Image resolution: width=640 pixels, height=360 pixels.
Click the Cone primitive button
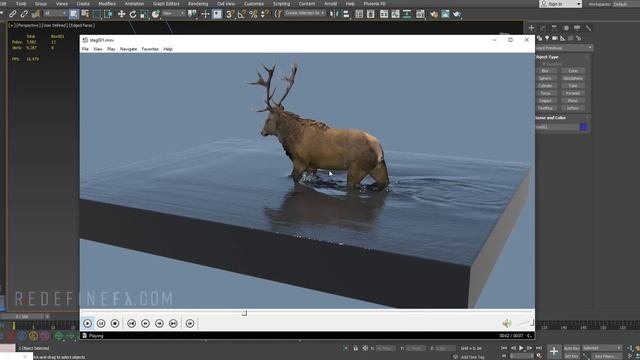click(x=573, y=71)
